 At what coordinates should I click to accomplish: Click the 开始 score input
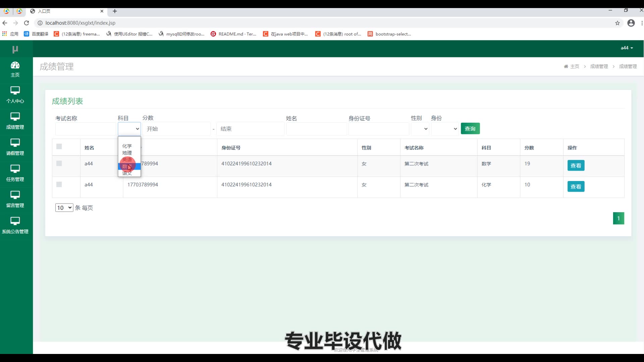[x=176, y=129]
